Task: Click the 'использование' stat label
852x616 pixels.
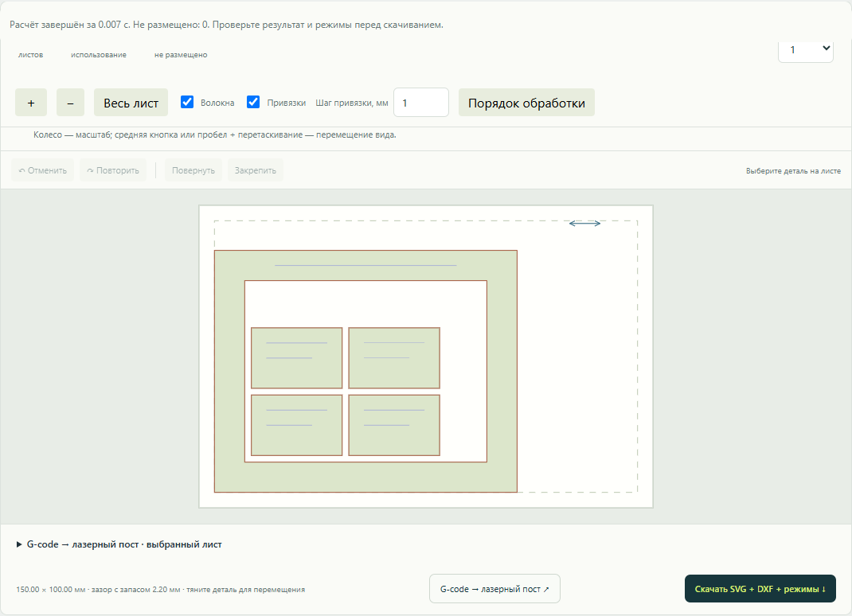Action: (99, 55)
